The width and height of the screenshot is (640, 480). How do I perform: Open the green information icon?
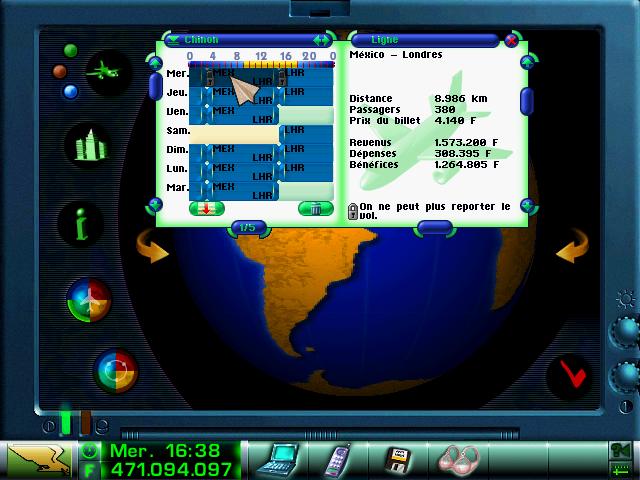pos(82,224)
